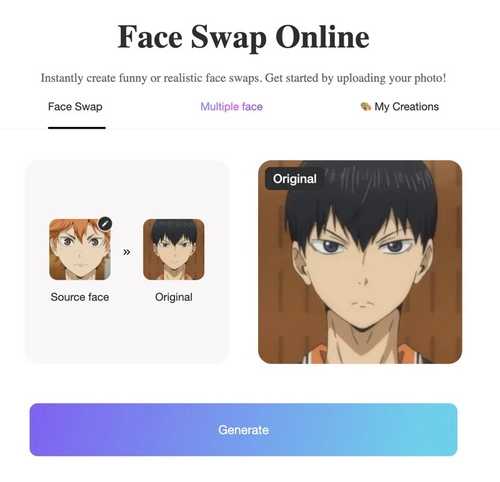Click the Original label under small thumbnail

coord(174,297)
